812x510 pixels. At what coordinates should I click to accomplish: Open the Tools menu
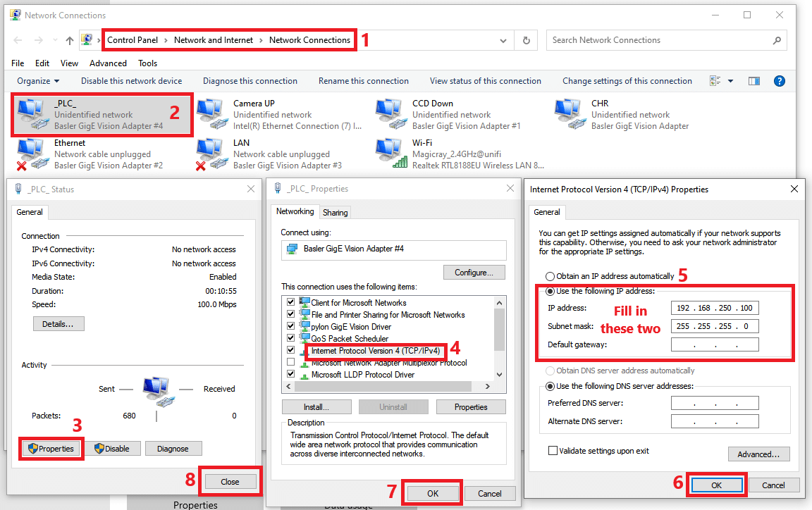(x=147, y=63)
